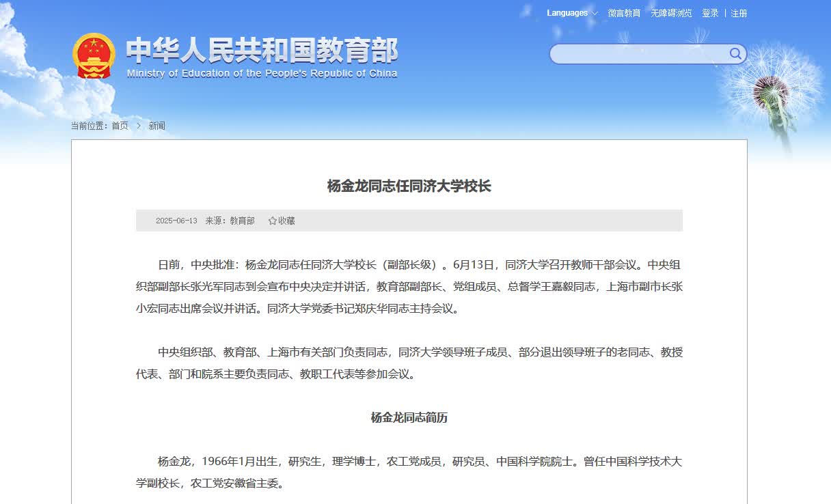This screenshot has width=831, height=504.
Task: Go to 首页 in breadcrumb
Action: pos(120,126)
